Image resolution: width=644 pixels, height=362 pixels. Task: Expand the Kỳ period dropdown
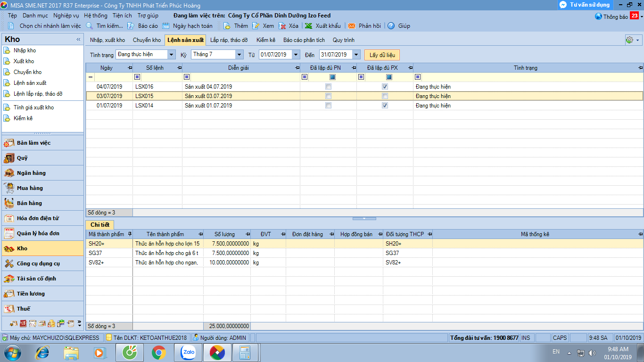tap(239, 55)
